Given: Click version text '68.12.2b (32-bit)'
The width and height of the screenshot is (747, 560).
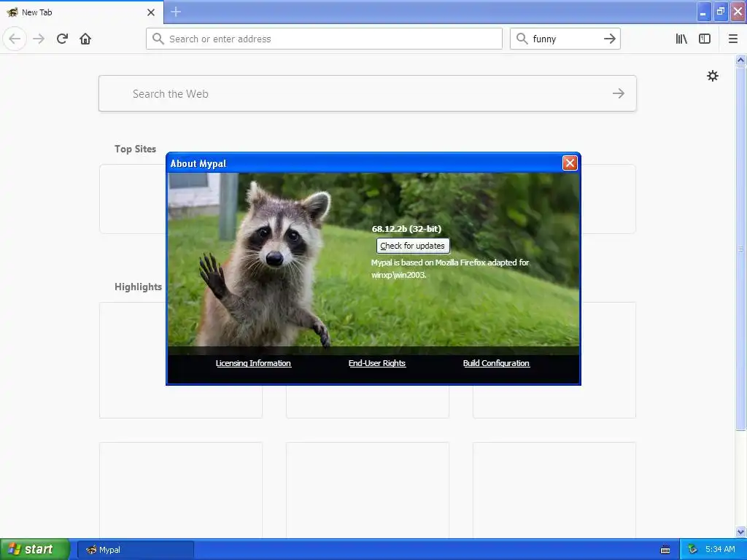Looking at the screenshot, I should coord(406,229).
